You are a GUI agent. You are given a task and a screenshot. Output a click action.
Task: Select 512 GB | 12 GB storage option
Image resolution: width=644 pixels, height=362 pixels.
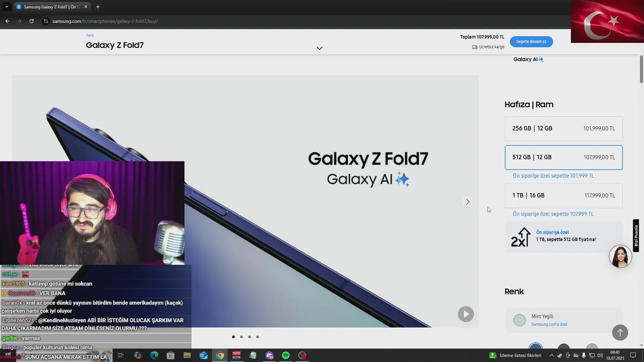pos(563,157)
